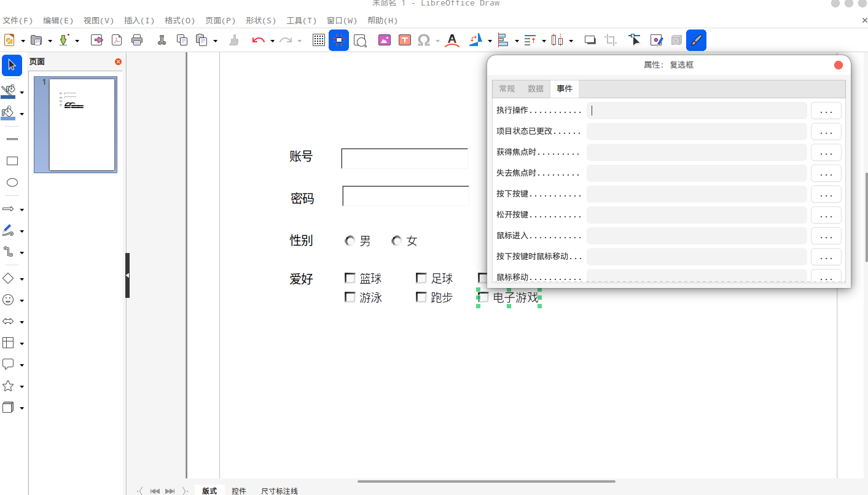Click the Undo arrow icon
This screenshot has width=868, height=495.
tap(258, 41)
